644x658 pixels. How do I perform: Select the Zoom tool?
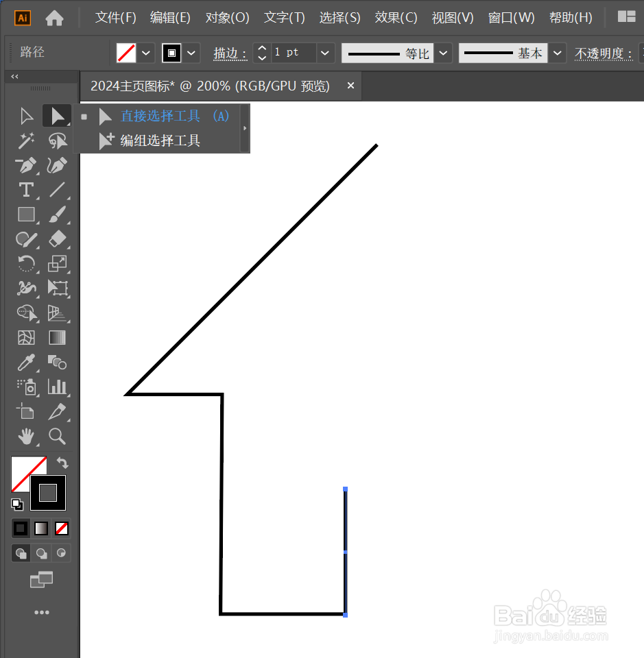click(58, 437)
